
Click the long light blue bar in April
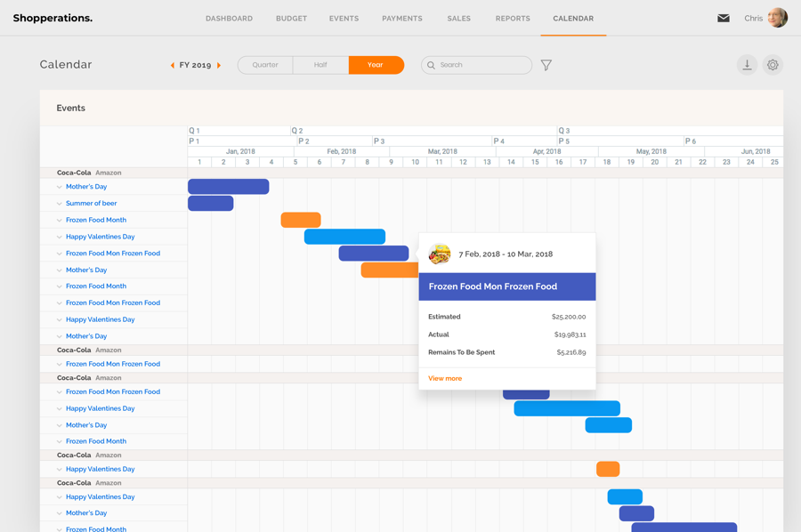coord(567,408)
